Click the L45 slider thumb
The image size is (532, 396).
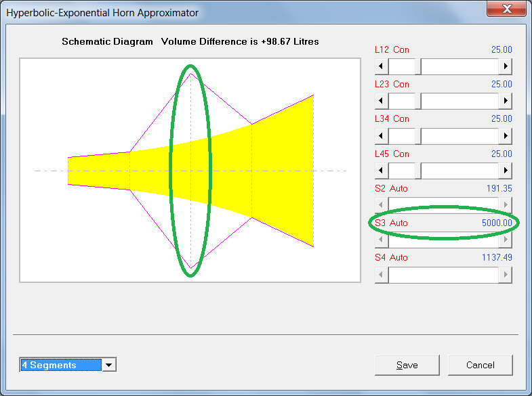click(x=418, y=171)
